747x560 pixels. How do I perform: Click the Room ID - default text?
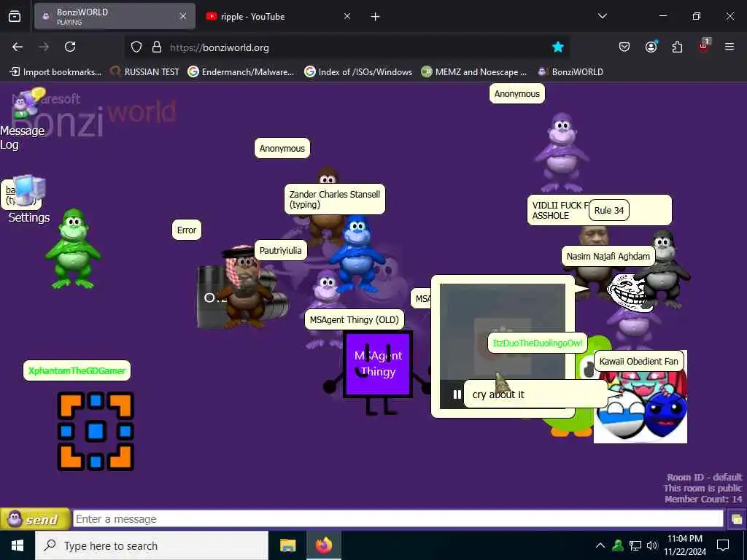[704, 477]
